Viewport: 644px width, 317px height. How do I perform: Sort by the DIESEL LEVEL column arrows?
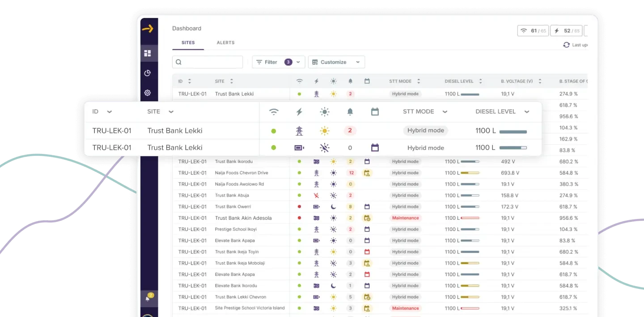(x=480, y=81)
